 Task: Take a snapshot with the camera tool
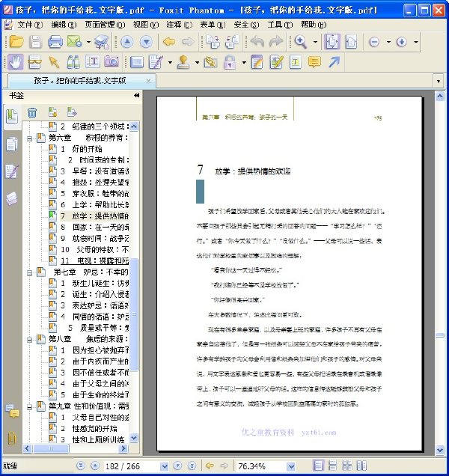point(112,62)
